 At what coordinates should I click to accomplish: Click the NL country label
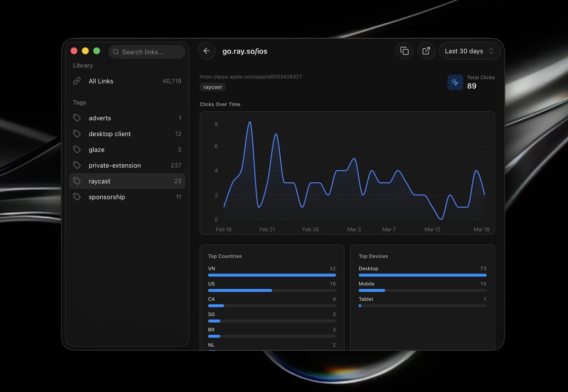(x=211, y=345)
